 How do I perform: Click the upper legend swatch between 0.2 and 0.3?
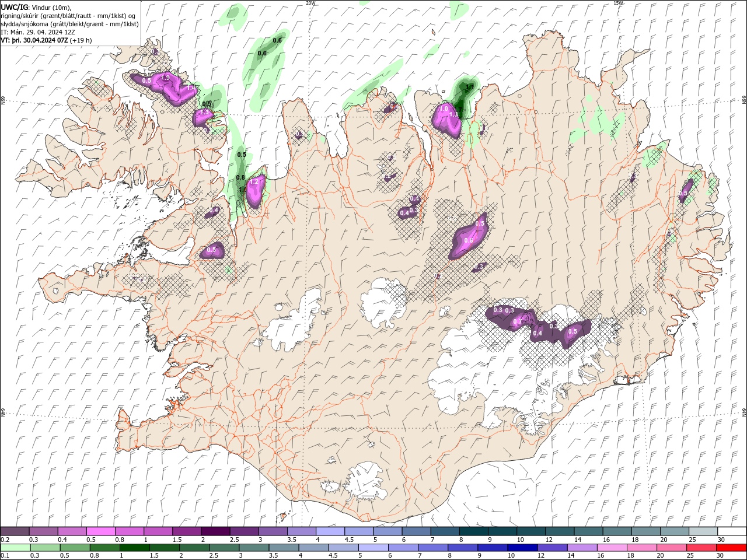(x=15, y=531)
